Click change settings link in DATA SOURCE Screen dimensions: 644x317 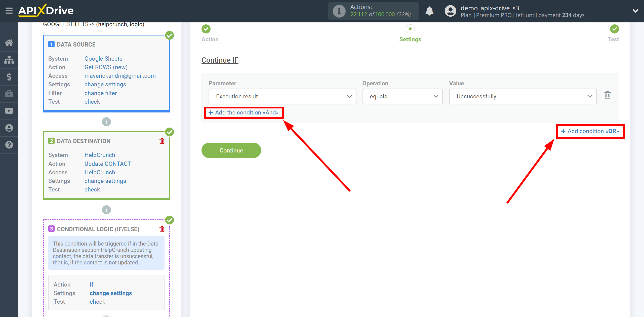click(105, 84)
